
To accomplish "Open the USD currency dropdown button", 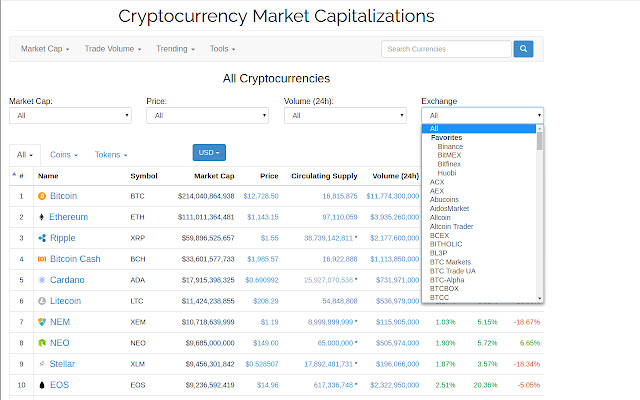I will point(209,153).
